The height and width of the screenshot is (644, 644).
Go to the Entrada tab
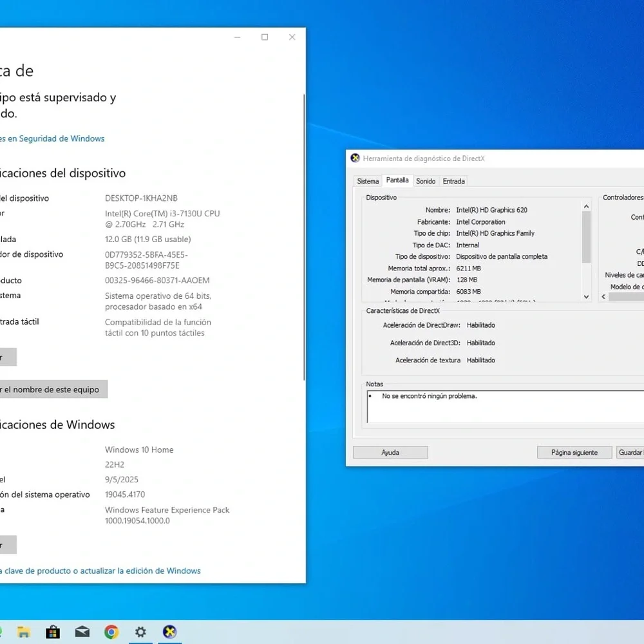453,181
